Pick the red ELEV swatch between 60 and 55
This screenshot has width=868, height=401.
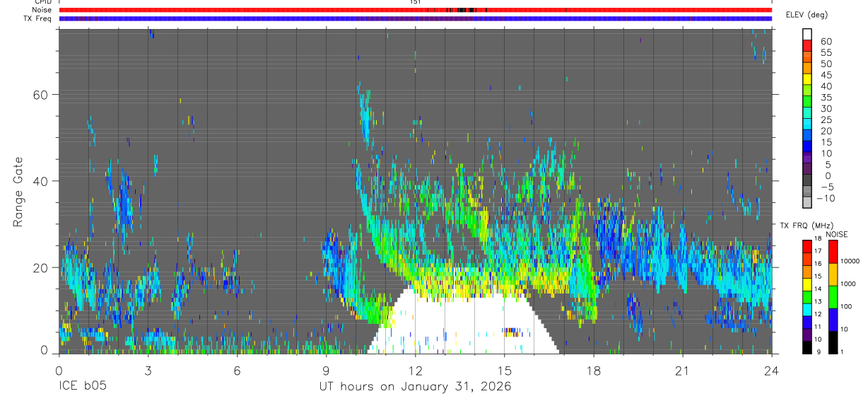point(807,46)
